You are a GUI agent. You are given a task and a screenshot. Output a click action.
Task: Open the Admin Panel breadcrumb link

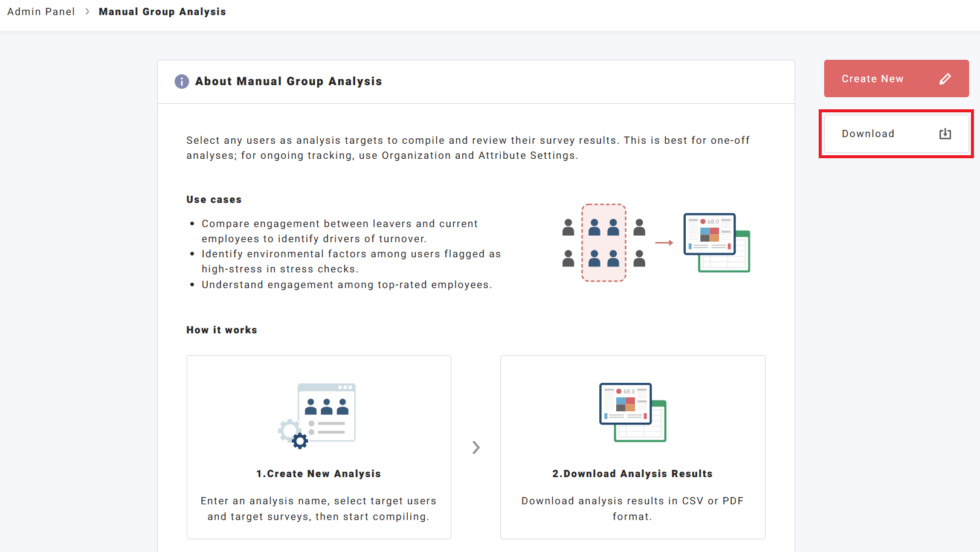[41, 11]
